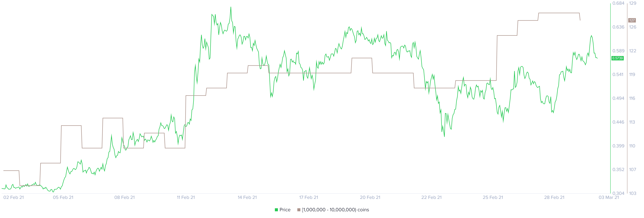Toggle the Price series in the legend

point(282,210)
